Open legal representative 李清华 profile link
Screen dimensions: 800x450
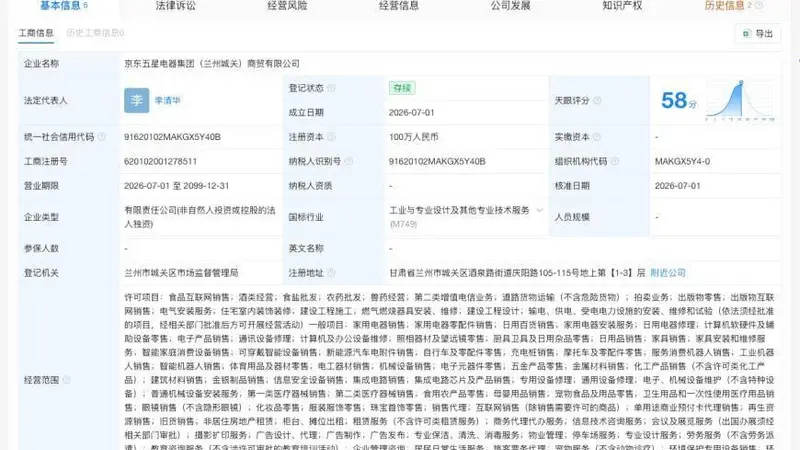click(x=167, y=101)
